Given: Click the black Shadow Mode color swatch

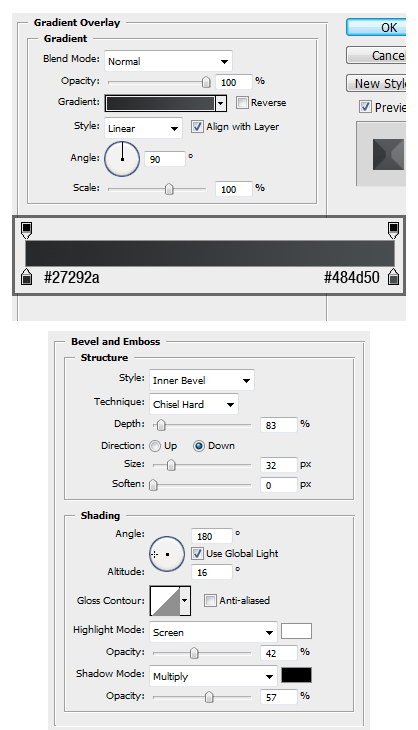Looking at the screenshot, I should [297, 675].
